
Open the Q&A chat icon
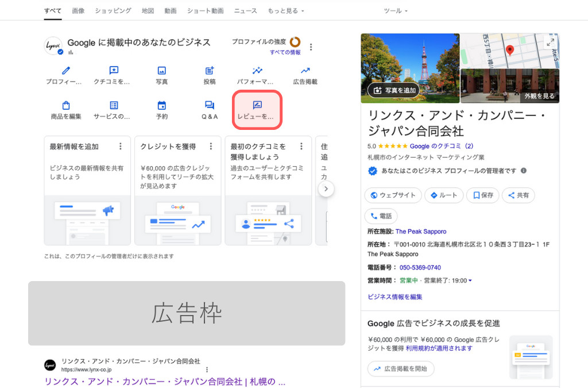tap(210, 106)
